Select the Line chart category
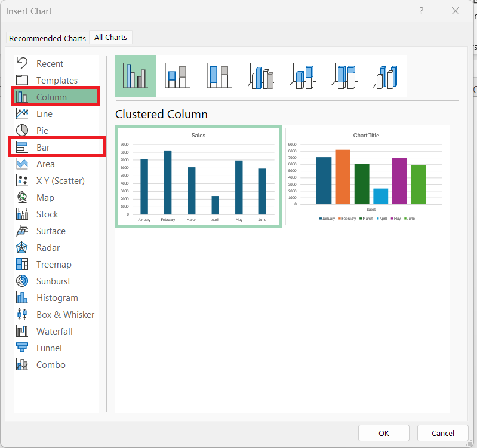The image size is (477, 448). (56, 114)
